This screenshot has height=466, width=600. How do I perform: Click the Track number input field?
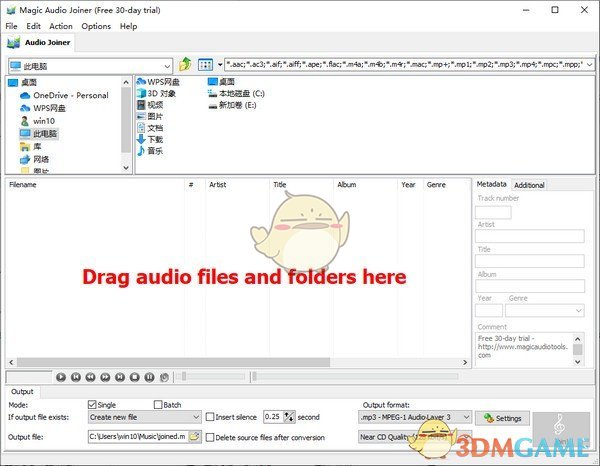[493, 212]
